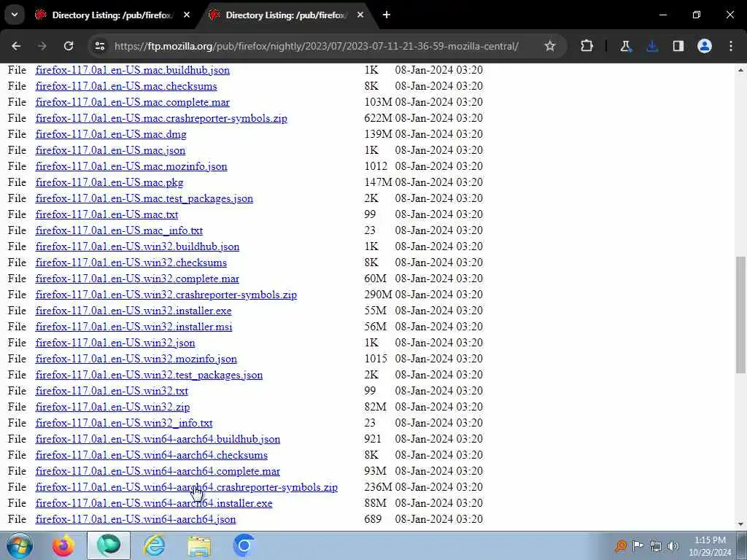
Task: Download the win32.installer.exe file
Action: [133, 311]
